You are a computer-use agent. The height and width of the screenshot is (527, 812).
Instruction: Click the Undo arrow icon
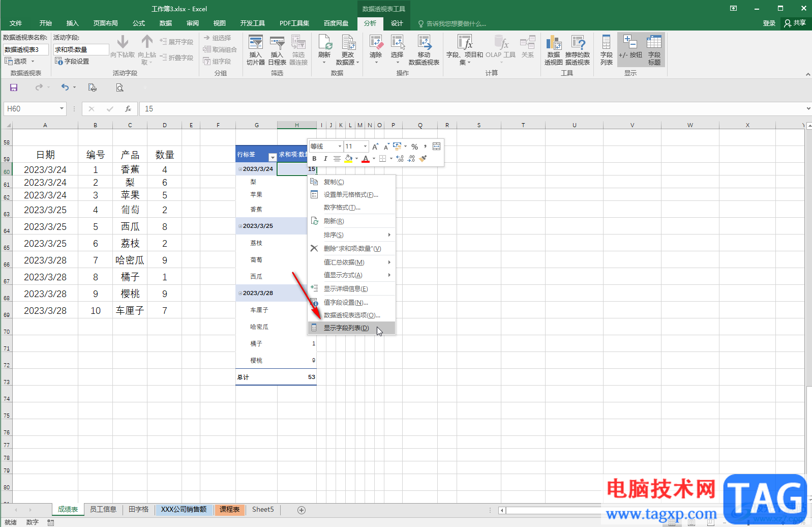coord(65,87)
